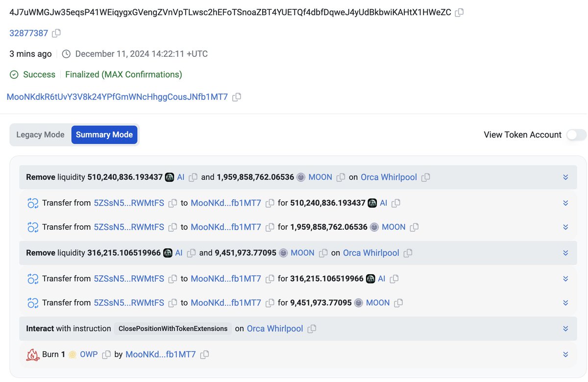This screenshot has width=588, height=382.
Task: Copy recipient MooNKd in 9,451,973 MOON transfer row
Action: [269, 303]
